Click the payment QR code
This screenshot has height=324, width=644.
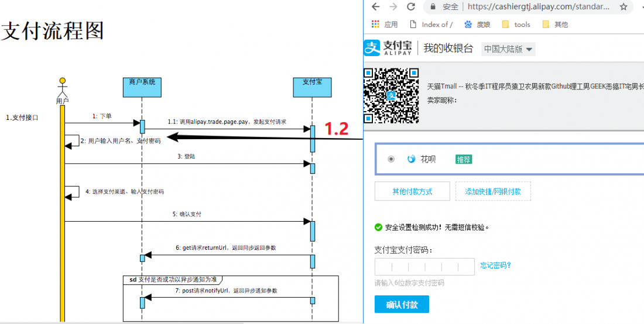click(x=391, y=95)
